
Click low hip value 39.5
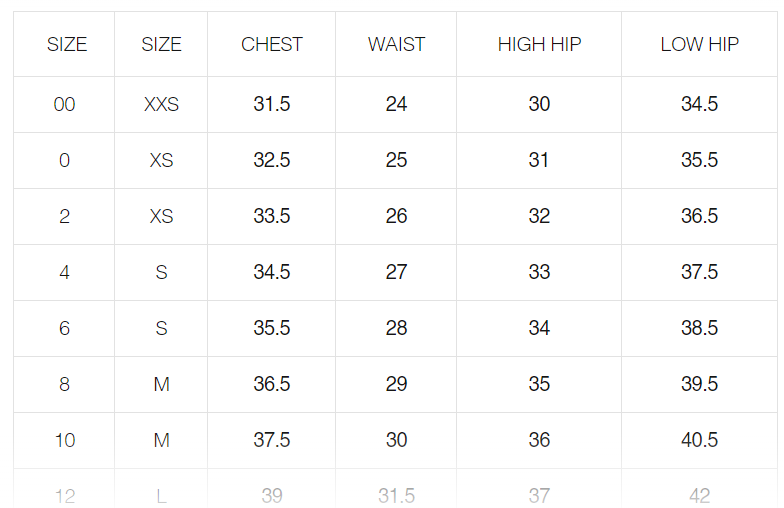click(x=699, y=385)
